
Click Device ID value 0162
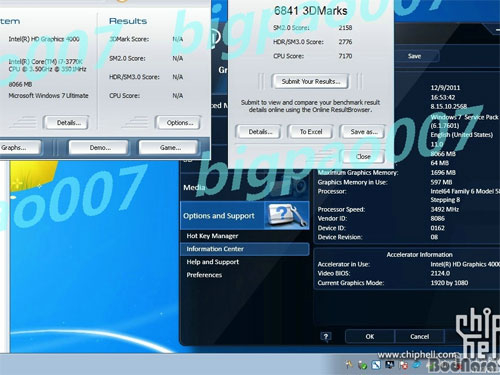437,228
